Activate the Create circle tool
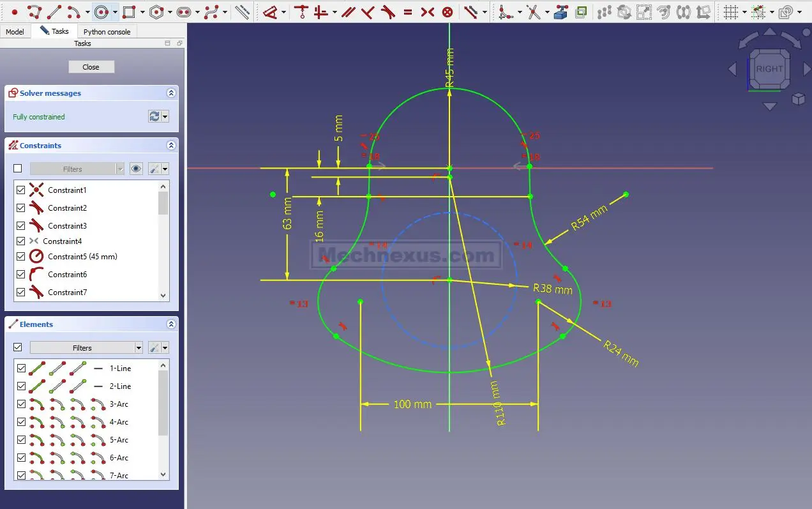 tap(101, 11)
